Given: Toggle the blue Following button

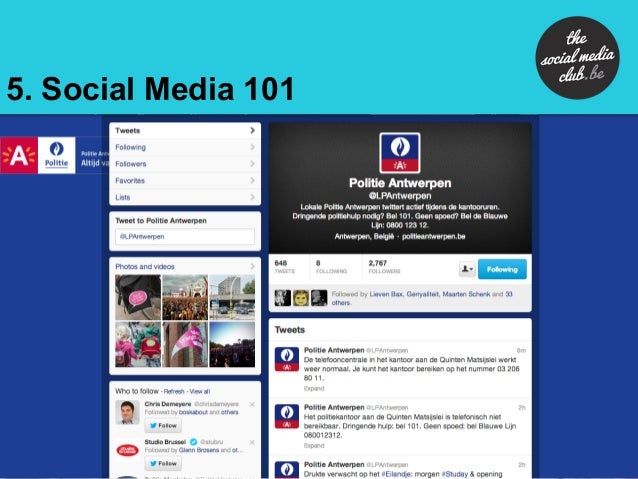Looking at the screenshot, I should tap(502, 269).
